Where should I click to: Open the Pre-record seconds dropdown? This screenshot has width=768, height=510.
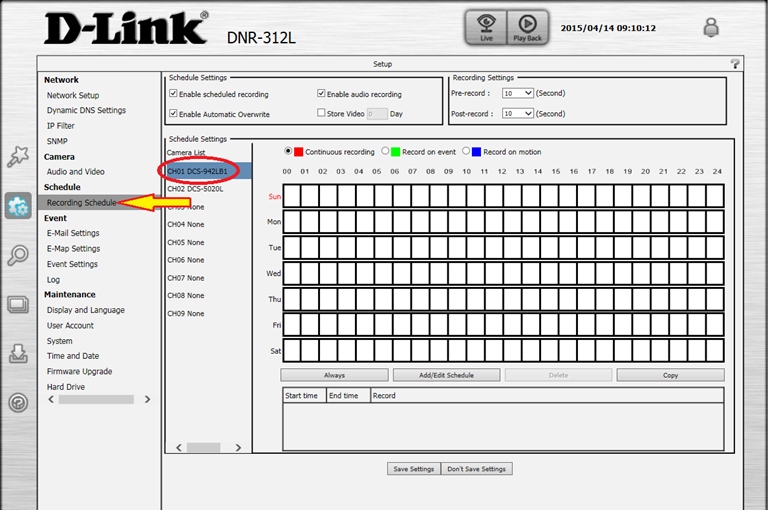point(518,93)
